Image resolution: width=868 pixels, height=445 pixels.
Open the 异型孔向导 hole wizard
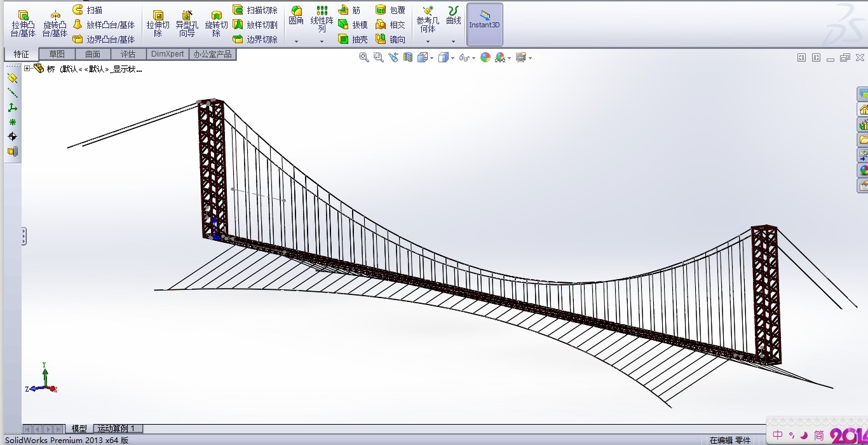click(187, 24)
